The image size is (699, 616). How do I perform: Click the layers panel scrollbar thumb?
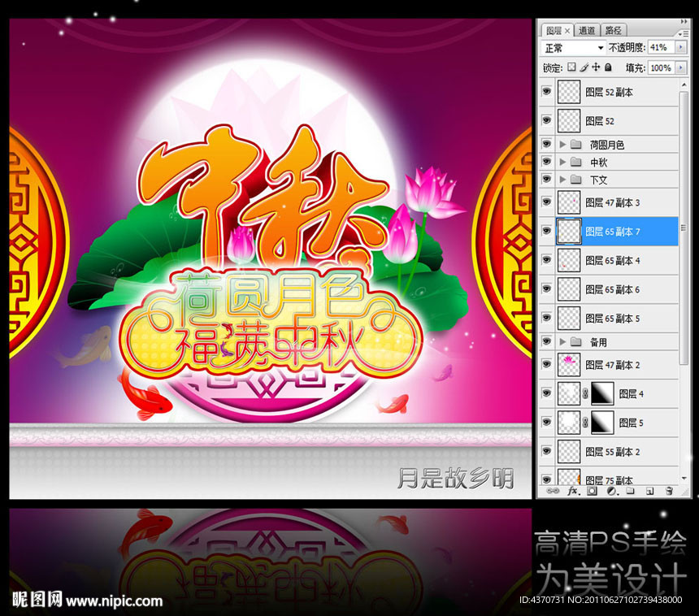tap(683, 228)
